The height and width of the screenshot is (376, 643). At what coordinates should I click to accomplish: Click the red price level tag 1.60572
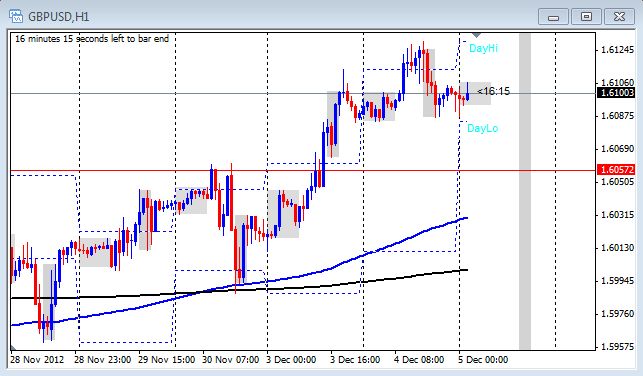616,169
